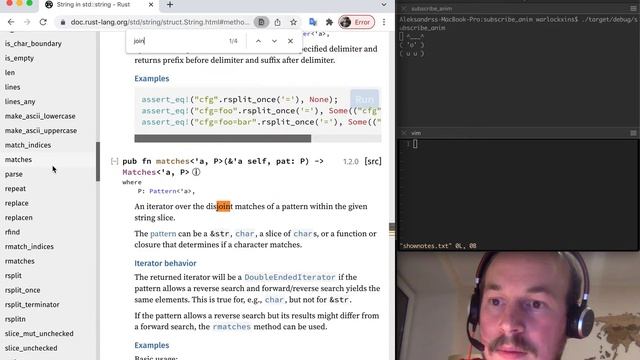The width and height of the screenshot is (640, 360).
Task: Click the info icon after Matches<'a, P>
Action: click(x=196, y=172)
